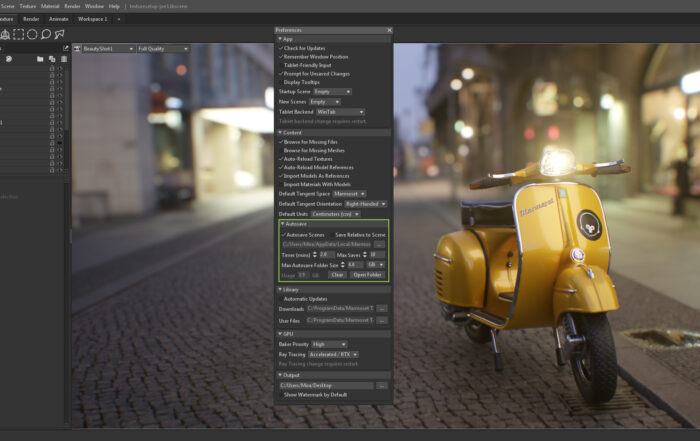This screenshot has height=441, width=700.
Task: Select the polygon arrow selection tool
Action: tap(59, 34)
